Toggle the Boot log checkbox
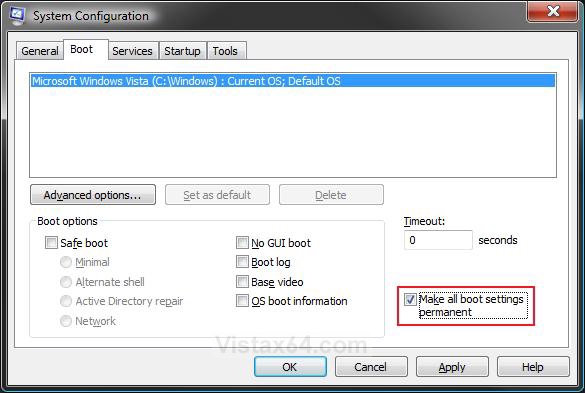This screenshot has width=585, height=393. (x=242, y=262)
